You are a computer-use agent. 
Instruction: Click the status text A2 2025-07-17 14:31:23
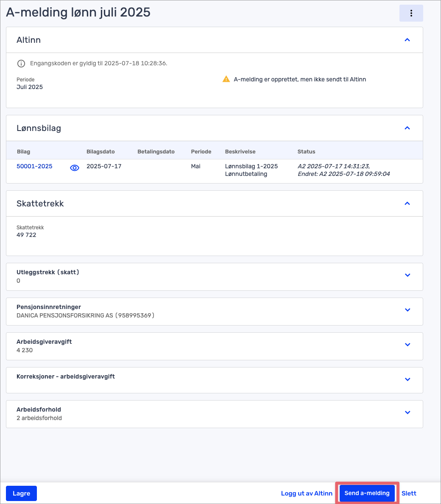pyautogui.click(x=334, y=166)
